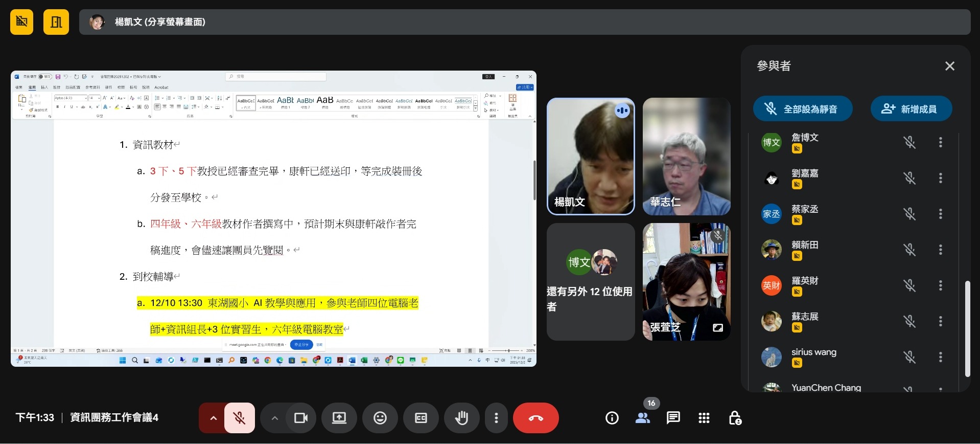Open the emoji reactions button
The image size is (980, 444).
pyautogui.click(x=380, y=418)
